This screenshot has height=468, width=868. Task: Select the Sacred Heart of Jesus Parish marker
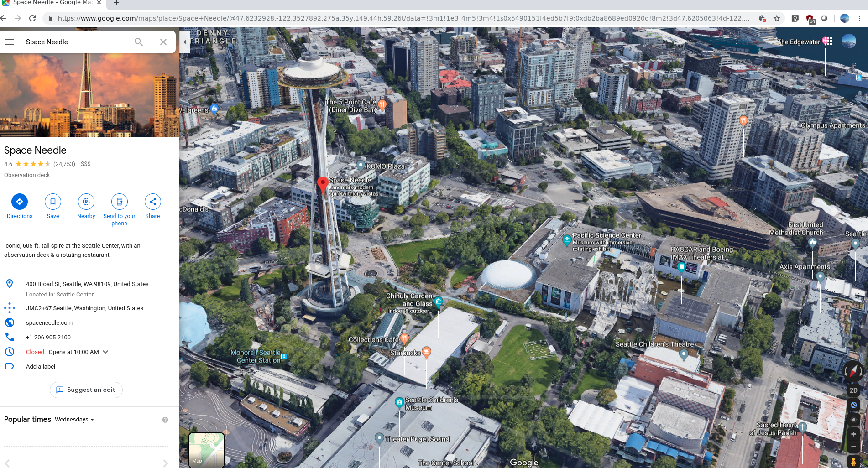(x=802, y=427)
